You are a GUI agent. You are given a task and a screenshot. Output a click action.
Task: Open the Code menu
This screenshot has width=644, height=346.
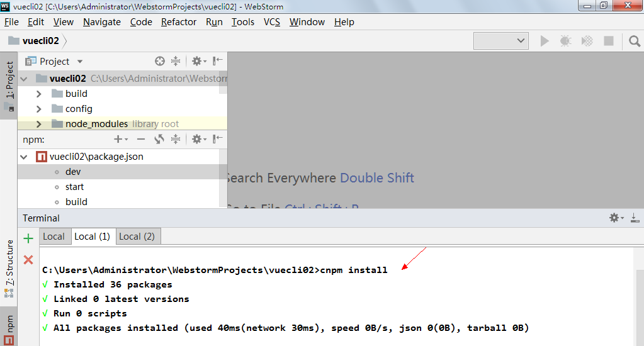pyautogui.click(x=141, y=22)
